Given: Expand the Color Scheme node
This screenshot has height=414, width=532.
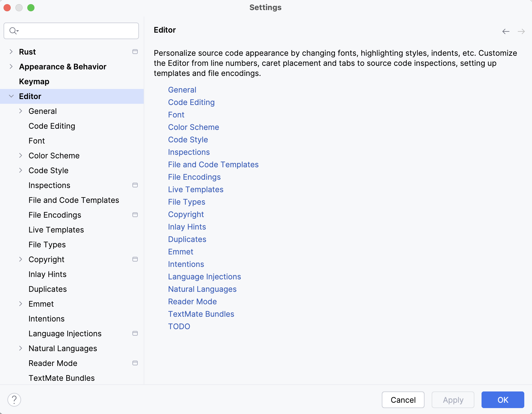Looking at the screenshot, I should [x=20, y=155].
